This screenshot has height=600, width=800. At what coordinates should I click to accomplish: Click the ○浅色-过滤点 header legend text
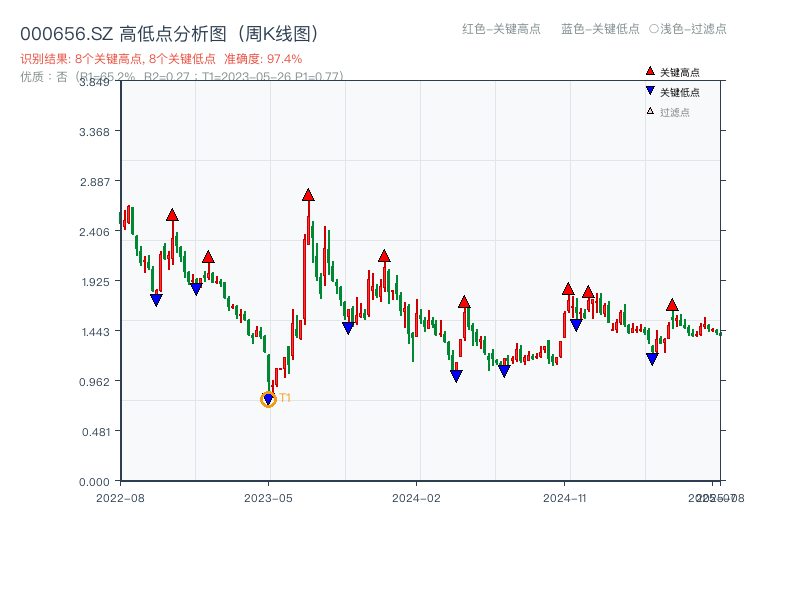pos(688,29)
